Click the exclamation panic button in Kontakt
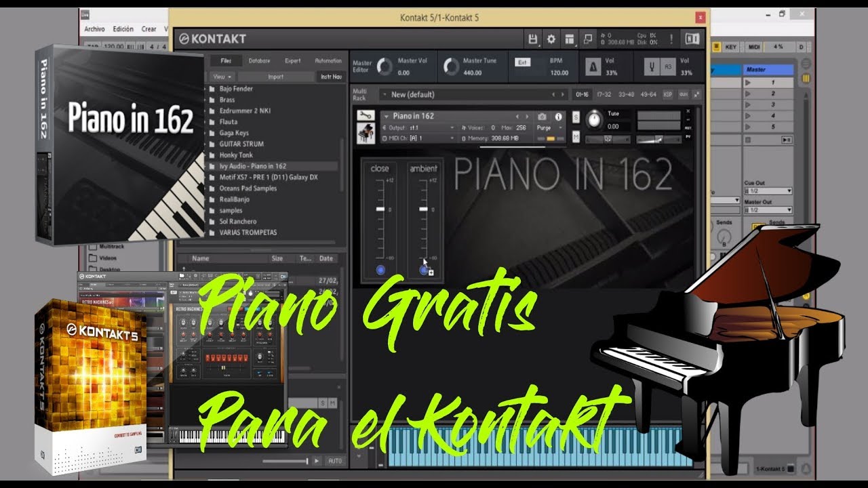 [671, 39]
